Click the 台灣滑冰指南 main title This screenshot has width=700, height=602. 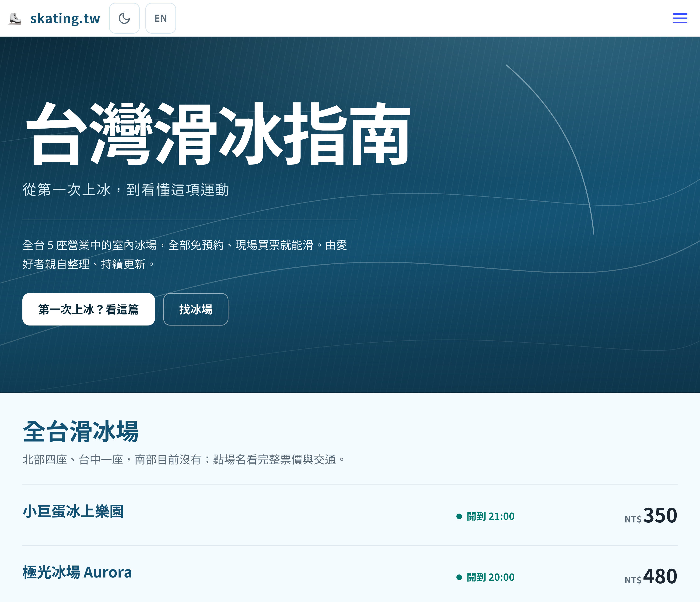coord(218,133)
